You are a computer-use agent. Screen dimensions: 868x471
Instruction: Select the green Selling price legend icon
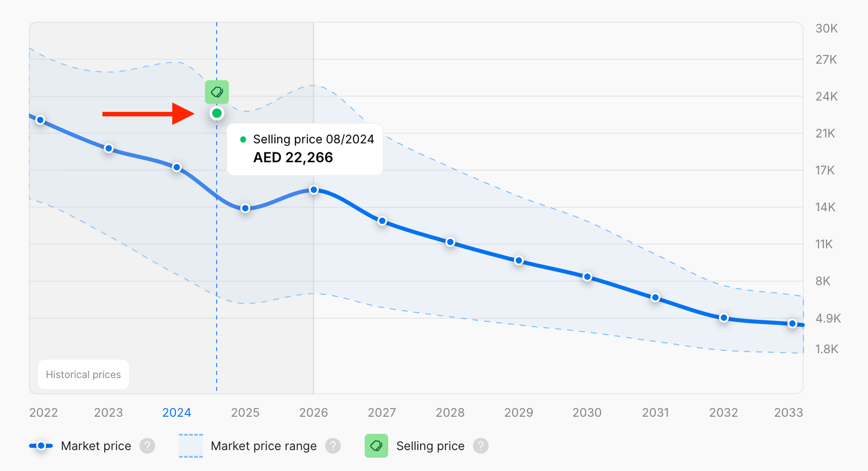pyautogui.click(x=377, y=446)
